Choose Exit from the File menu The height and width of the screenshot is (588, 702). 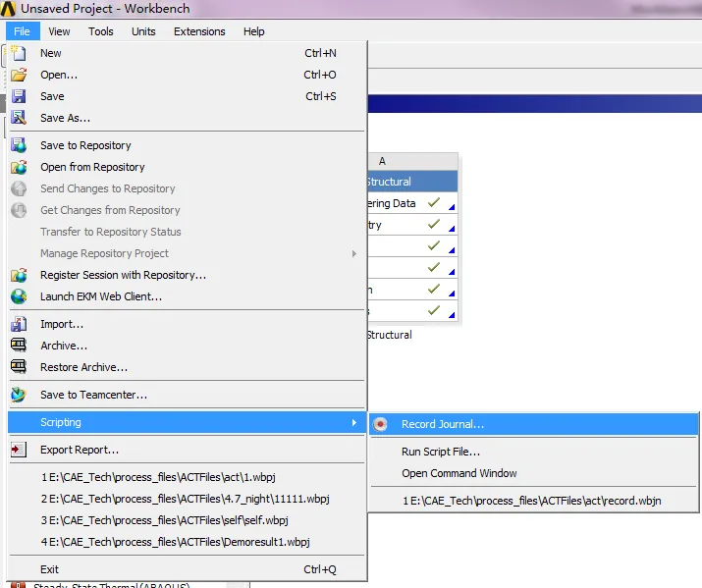point(188,569)
